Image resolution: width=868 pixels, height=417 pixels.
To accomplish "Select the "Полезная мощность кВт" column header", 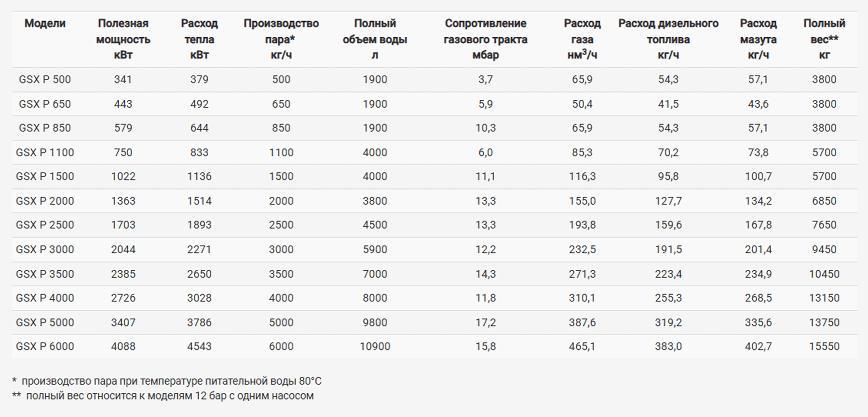I will pyautogui.click(x=123, y=39).
